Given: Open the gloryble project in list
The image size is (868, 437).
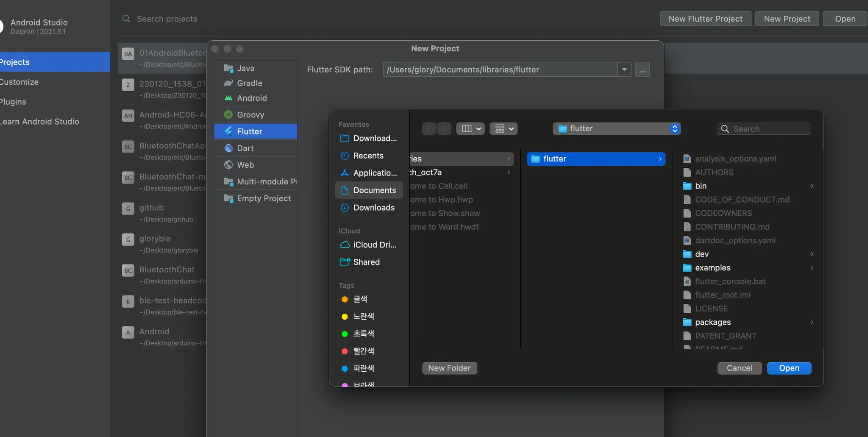Looking at the screenshot, I should [162, 244].
